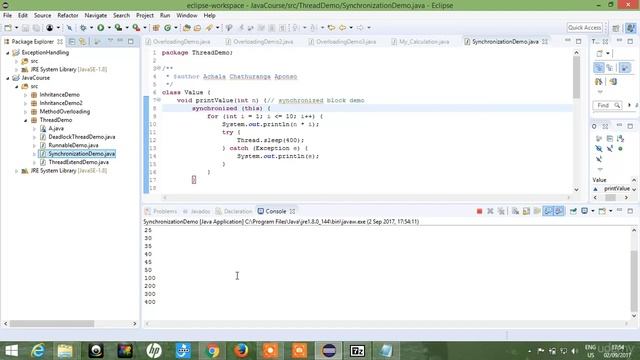Viewport: 640px width, 360px height.
Task: Click the Package Explorer horizontal scrollbar thumb
Action: coord(52,324)
